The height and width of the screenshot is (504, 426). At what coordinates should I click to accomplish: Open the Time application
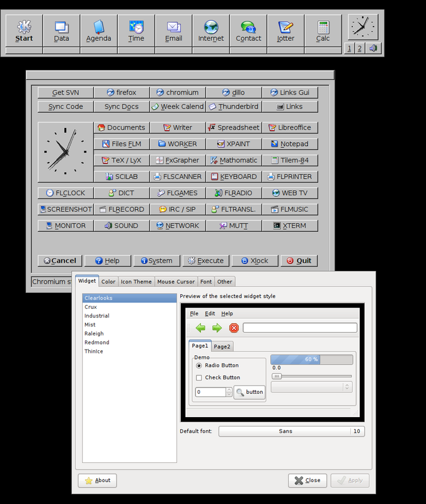pos(136,31)
